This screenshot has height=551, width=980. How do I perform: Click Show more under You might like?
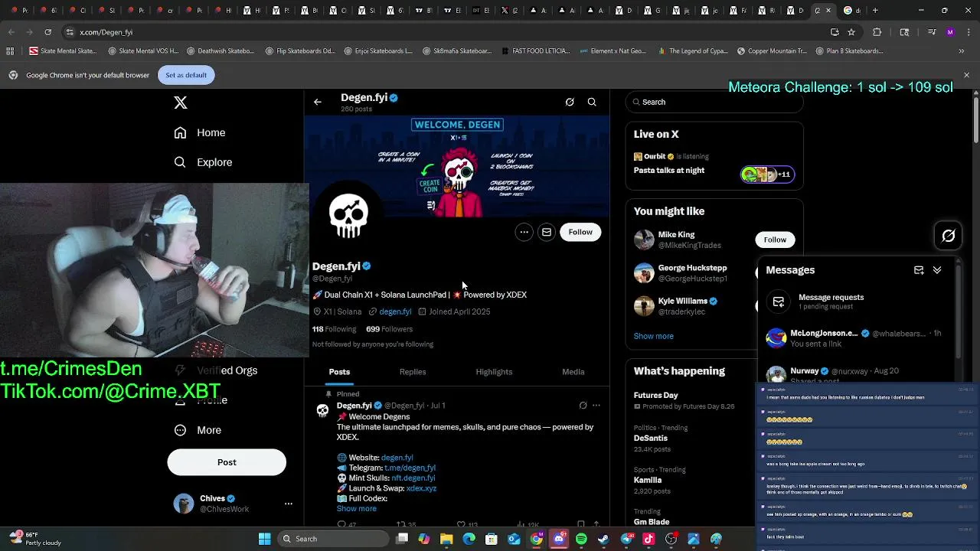(x=653, y=336)
